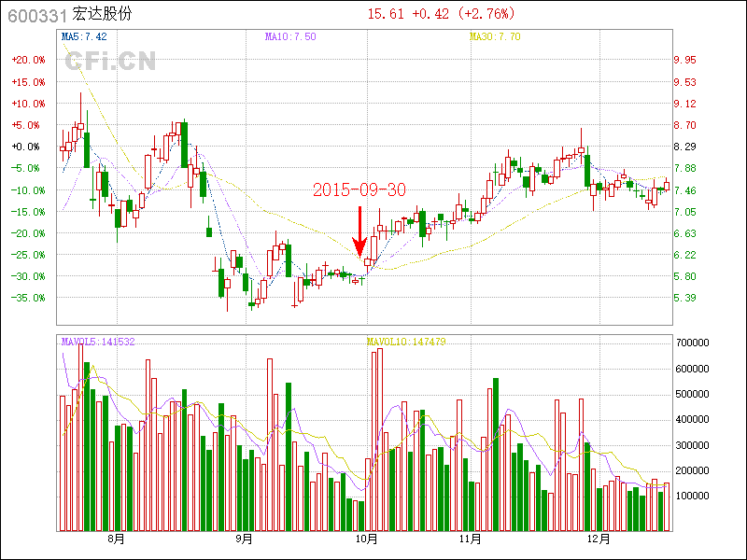747x560 pixels.
Task: Select the MA5:7.42 indicator label
Action: click(x=84, y=36)
